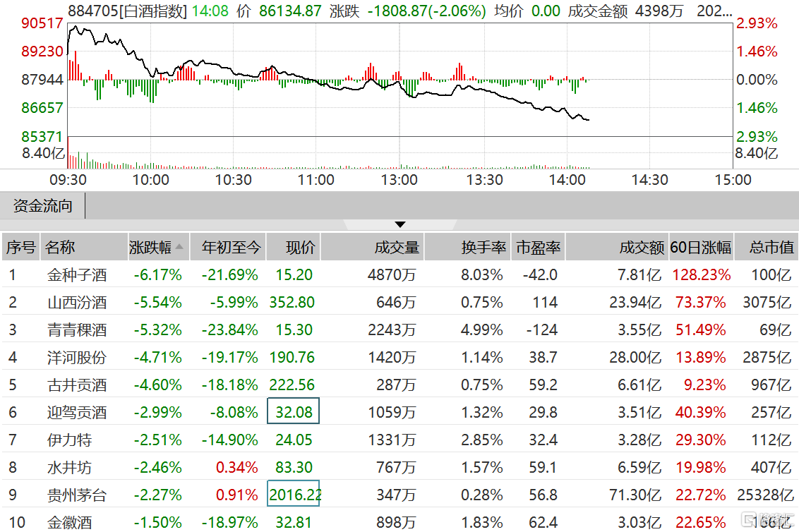This screenshot has width=799, height=532.
Task: Click the 8.03% turnover rate cell
Action: 482,274
